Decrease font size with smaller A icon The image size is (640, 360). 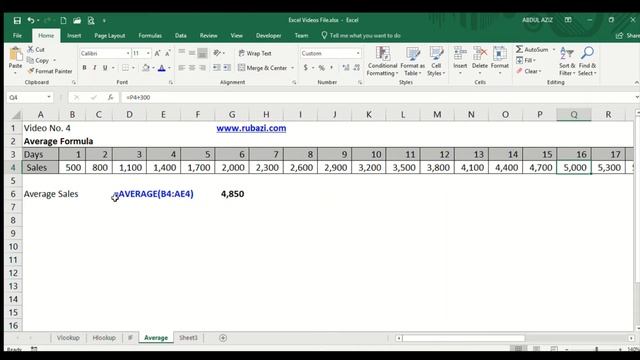click(x=167, y=53)
